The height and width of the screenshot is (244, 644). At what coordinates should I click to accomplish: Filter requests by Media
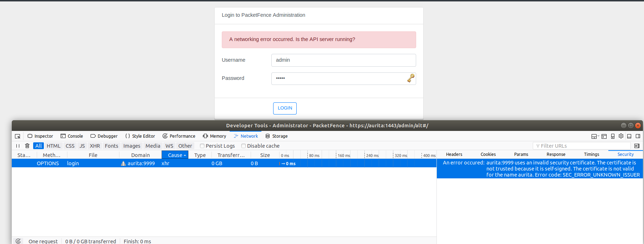(153, 146)
